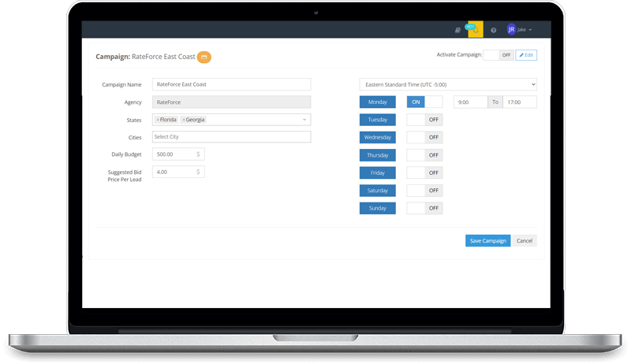Viewport: 631px width, 364px height.
Task: Focus the Campaign Name input field
Action: tap(231, 84)
